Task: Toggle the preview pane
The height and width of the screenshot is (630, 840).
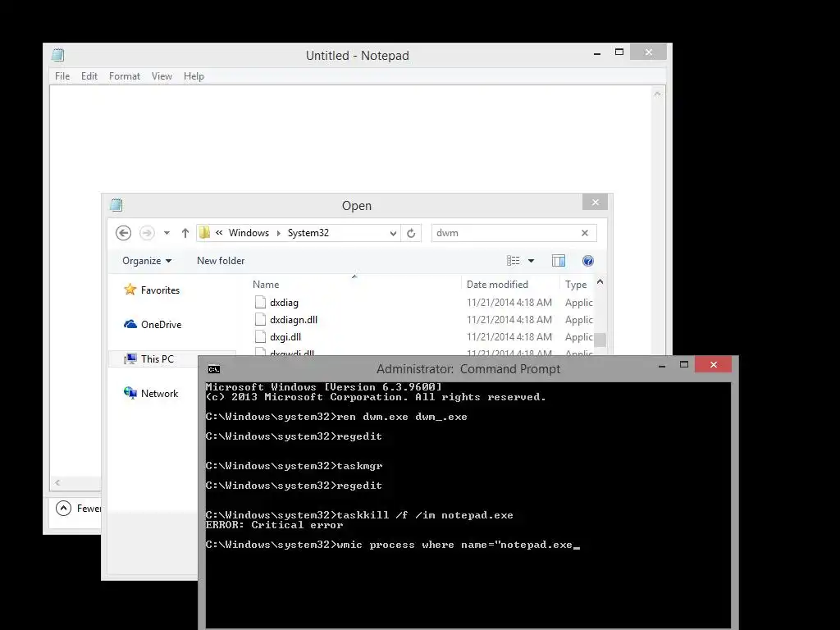Action: click(558, 261)
